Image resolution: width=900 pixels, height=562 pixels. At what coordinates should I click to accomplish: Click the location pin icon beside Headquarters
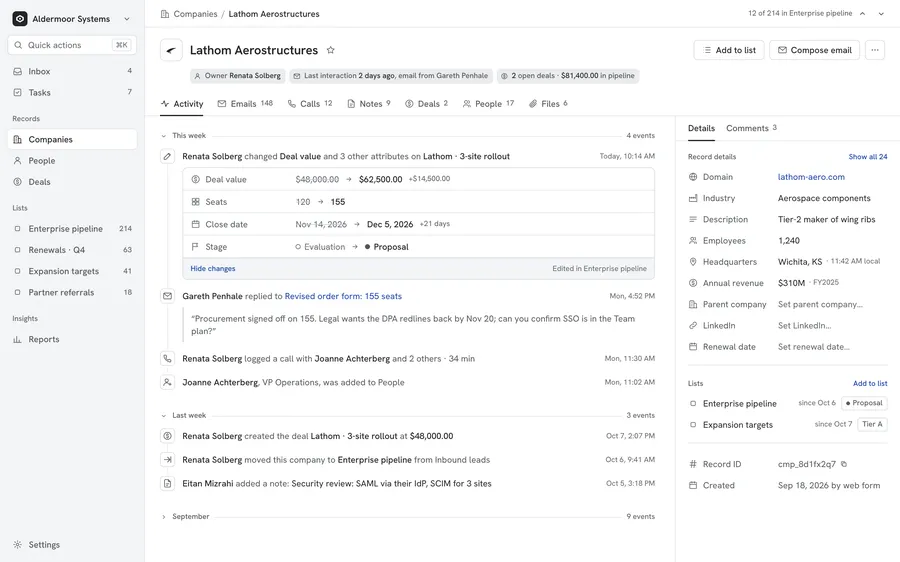(693, 262)
